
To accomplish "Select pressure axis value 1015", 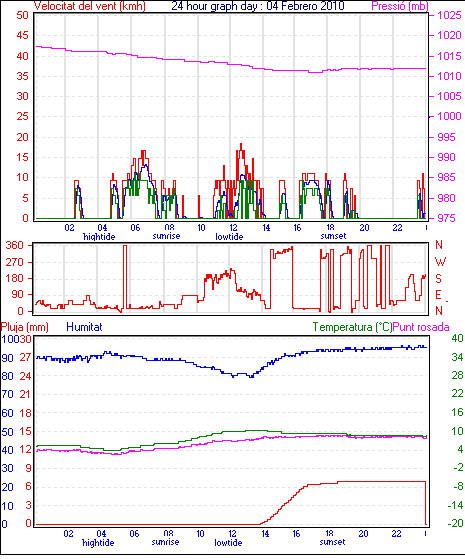I will point(449,56).
